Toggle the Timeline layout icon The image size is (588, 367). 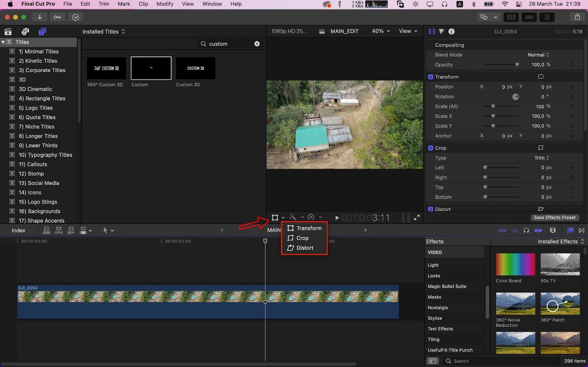[x=529, y=17]
